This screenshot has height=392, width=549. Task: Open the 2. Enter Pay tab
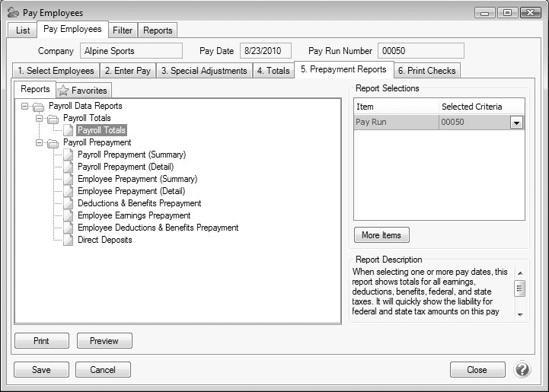coord(127,71)
